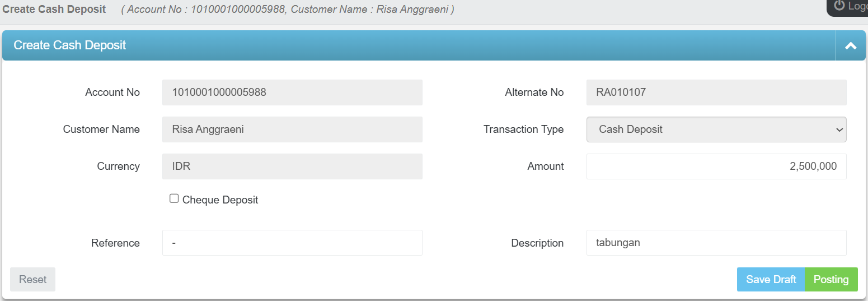The height and width of the screenshot is (301, 868).
Task: Select the Account No field
Action: pos(292,92)
